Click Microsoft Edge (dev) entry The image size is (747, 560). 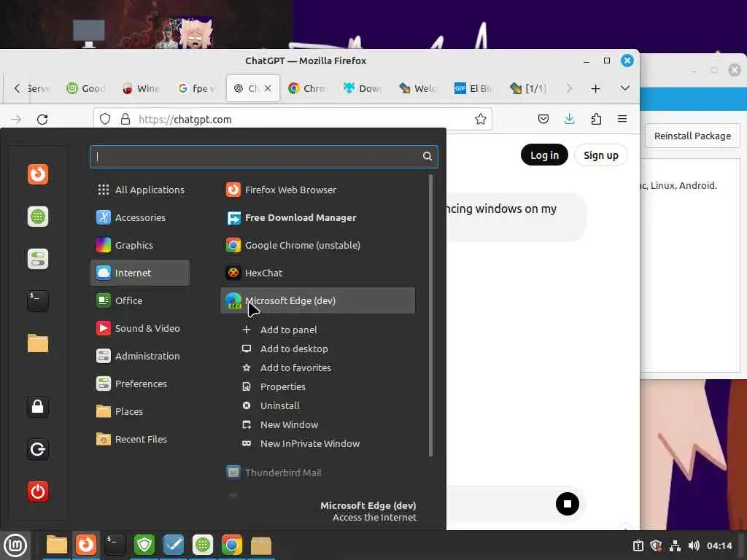[x=317, y=300]
